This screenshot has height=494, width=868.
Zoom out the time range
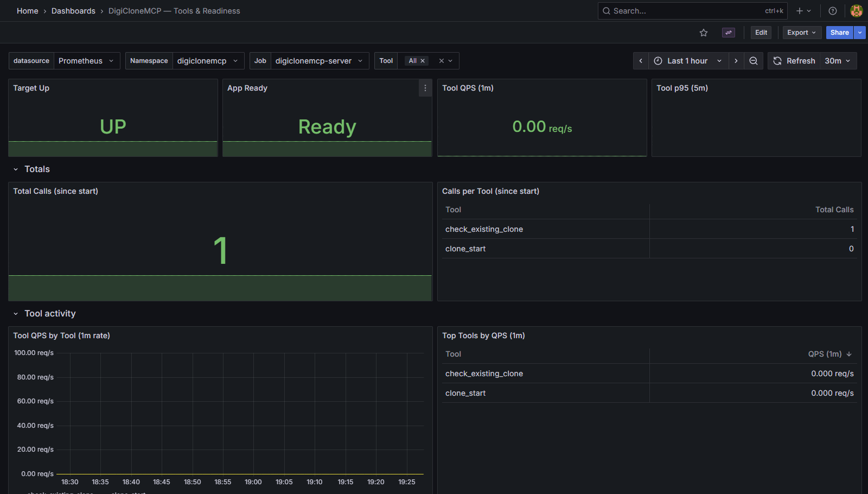click(x=754, y=61)
